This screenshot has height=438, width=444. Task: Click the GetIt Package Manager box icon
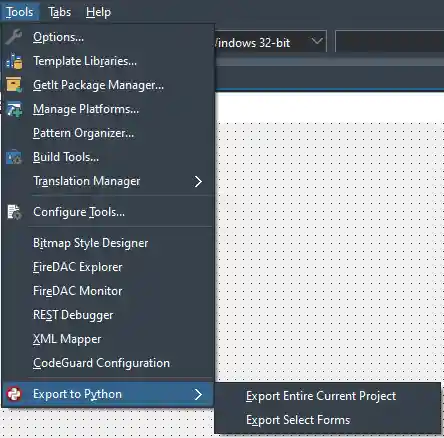click(x=14, y=85)
